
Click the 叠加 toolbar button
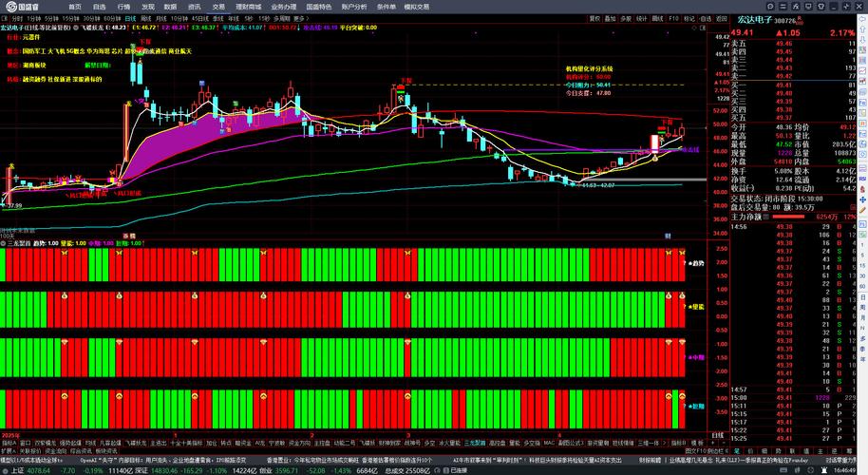tap(610, 18)
